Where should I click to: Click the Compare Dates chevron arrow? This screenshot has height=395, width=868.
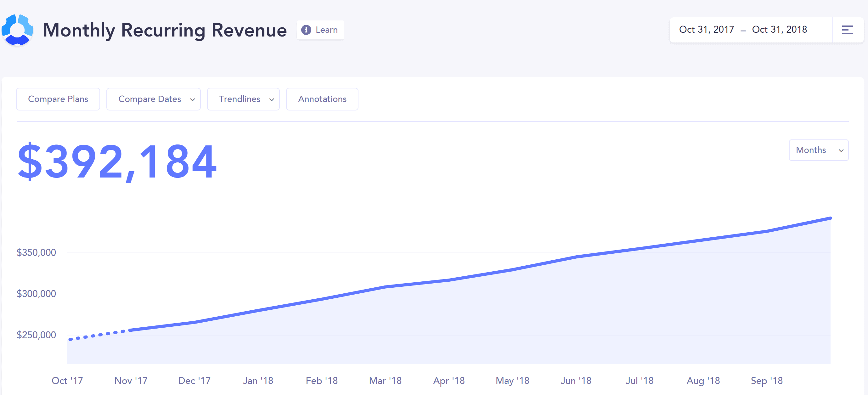click(192, 99)
